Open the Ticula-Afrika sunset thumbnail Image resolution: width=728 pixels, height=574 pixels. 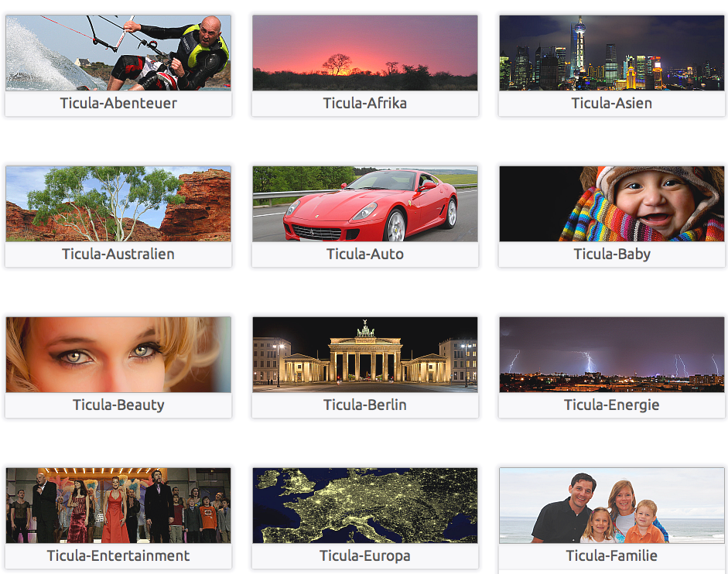[x=365, y=53]
